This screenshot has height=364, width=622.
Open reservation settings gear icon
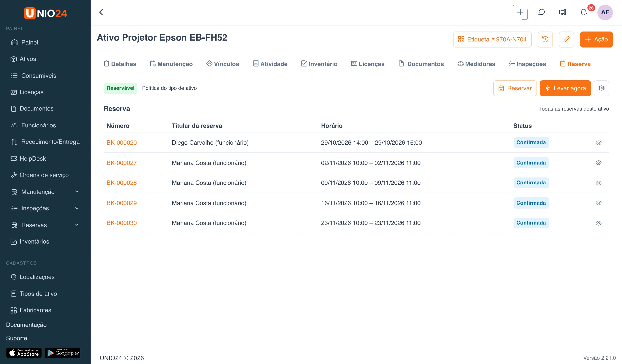(x=601, y=88)
